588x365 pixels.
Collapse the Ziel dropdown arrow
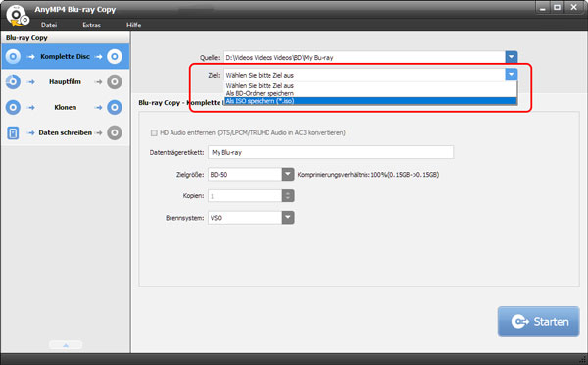[512, 75]
